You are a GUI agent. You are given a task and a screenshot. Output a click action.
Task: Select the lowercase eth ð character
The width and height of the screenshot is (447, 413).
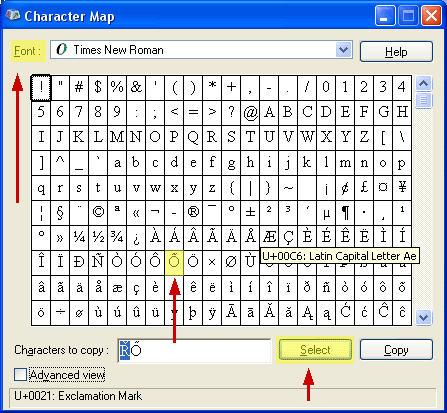coord(307,288)
